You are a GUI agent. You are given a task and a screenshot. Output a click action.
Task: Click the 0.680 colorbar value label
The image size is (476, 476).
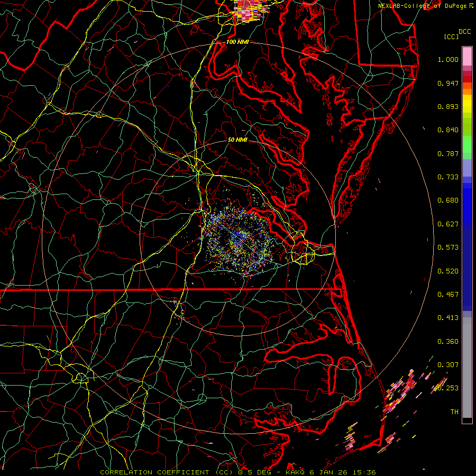448,200
